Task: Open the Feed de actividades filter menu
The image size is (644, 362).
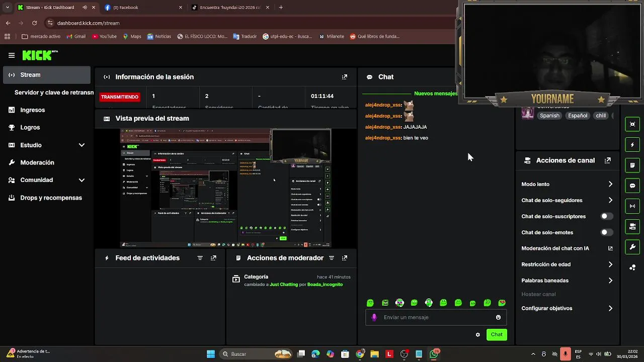Action: [200, 258]
